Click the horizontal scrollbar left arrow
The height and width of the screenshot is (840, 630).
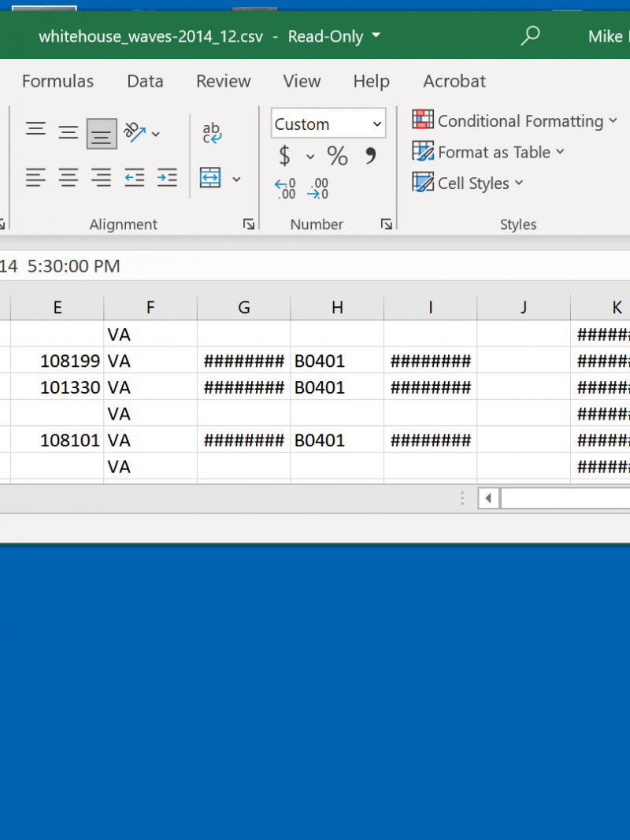click(488, 498)
